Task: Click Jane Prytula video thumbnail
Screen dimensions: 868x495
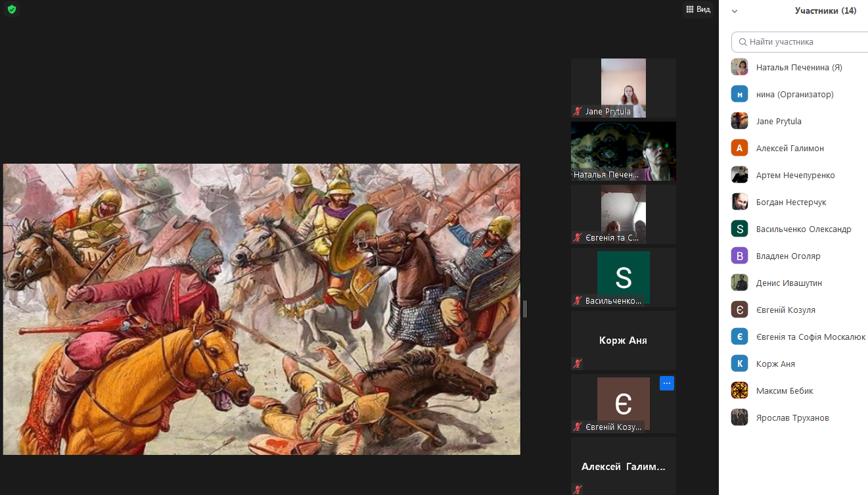Action: (623, 88)
